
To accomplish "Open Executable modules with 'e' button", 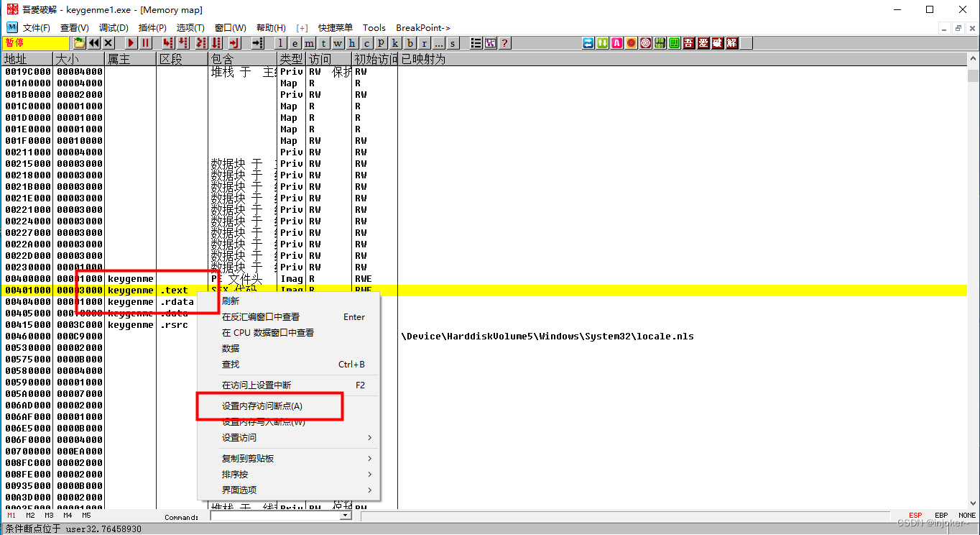I will pos(295,43).
